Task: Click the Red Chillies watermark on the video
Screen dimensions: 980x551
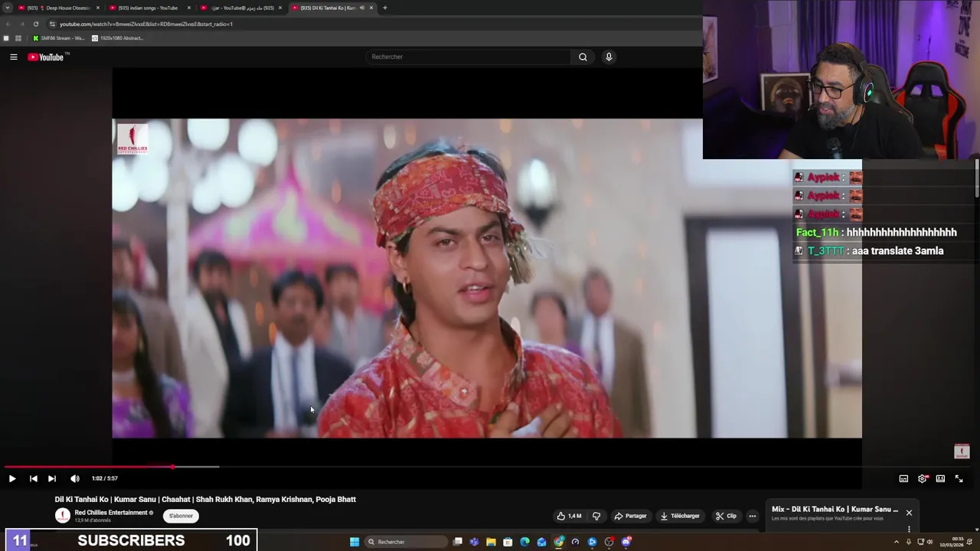Action: [132, 139]
